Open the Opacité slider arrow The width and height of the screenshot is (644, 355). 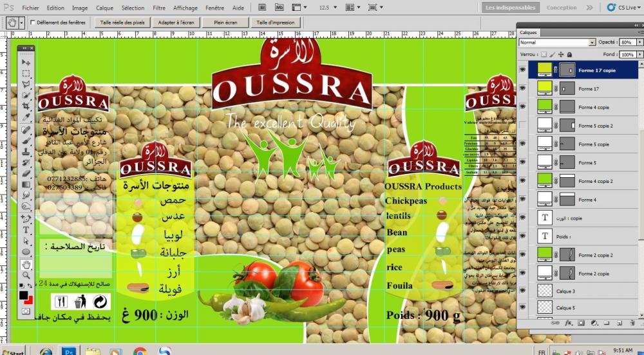(639, 43)
